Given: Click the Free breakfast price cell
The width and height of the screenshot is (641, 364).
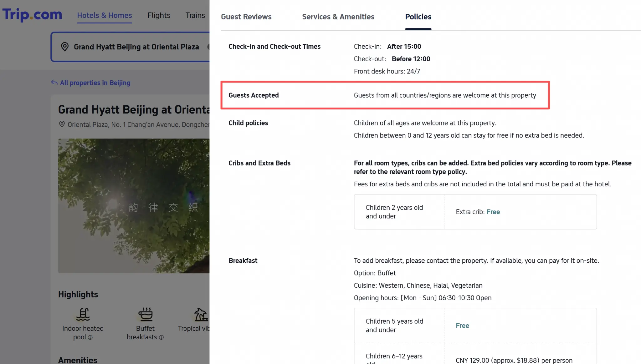Looking at the screenshot, I should pos(520,326).
